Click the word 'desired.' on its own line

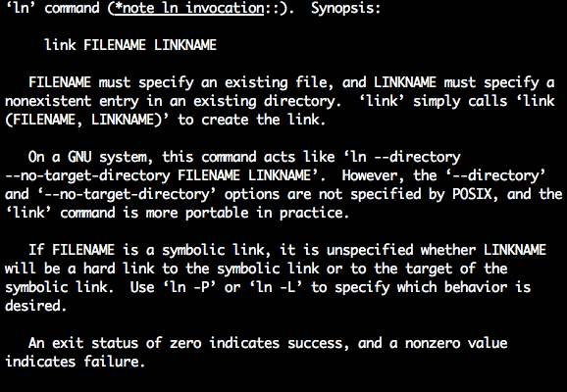click(36, 306)
